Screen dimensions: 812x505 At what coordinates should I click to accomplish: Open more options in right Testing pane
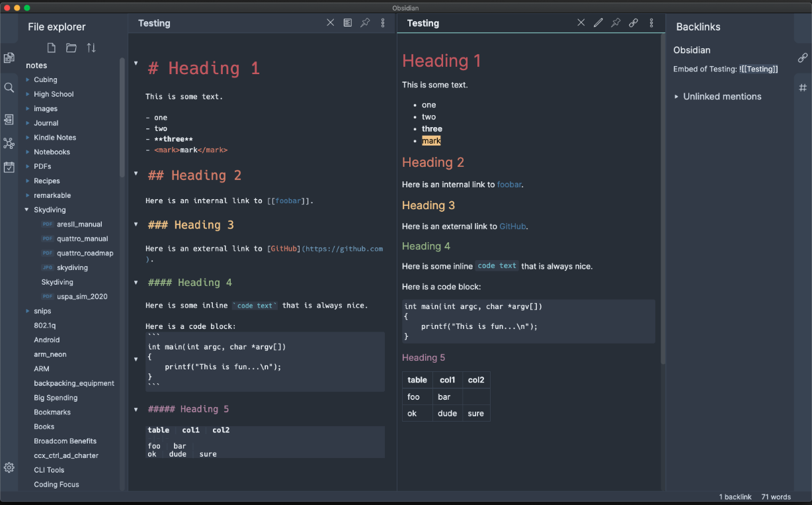point(651,23)
